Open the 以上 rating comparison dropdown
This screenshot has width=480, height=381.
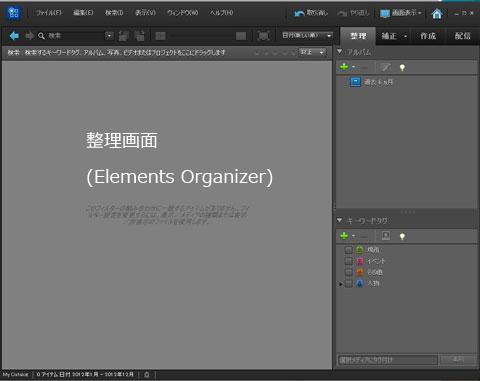[312, 52]
